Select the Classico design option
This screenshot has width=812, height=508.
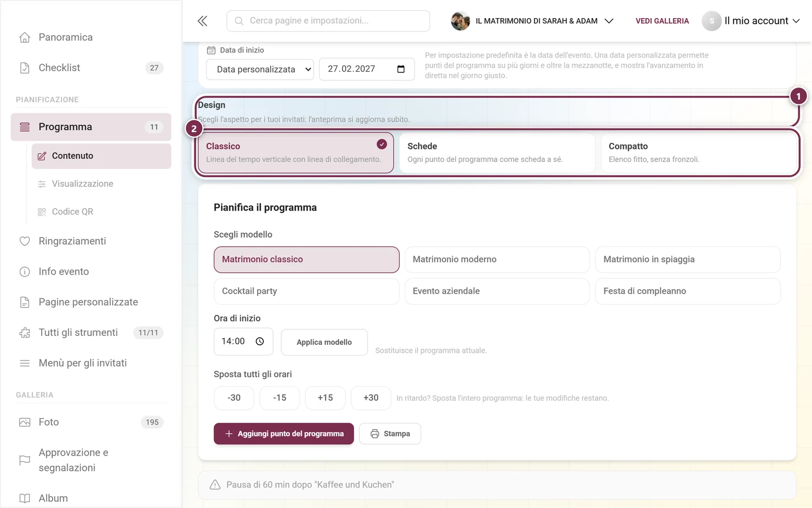pyautogui.click(x=295, y=152)
